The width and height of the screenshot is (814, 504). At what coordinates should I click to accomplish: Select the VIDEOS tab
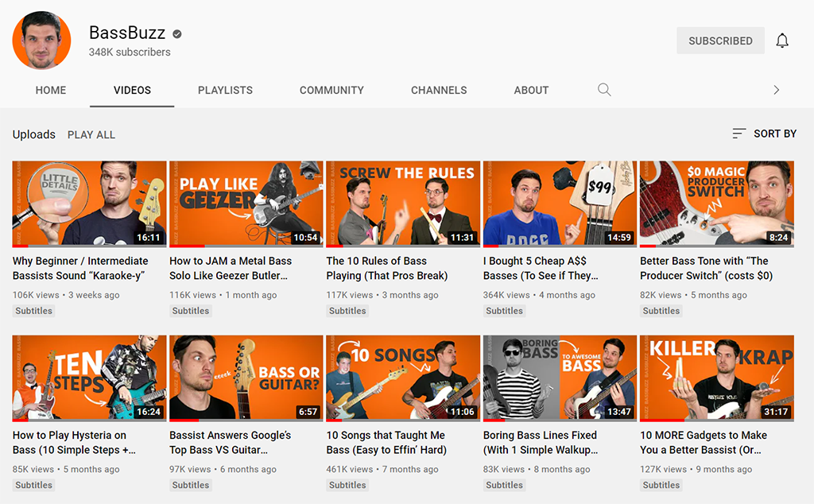[x=133, y=91]
